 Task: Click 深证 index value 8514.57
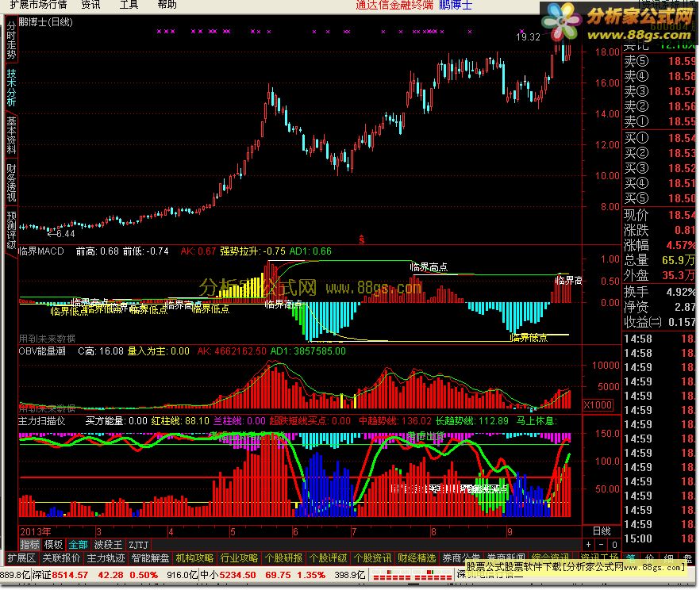tap(70, 575)
